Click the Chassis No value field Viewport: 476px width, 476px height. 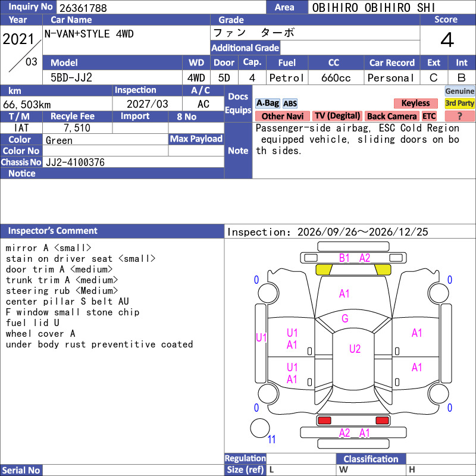133,162
